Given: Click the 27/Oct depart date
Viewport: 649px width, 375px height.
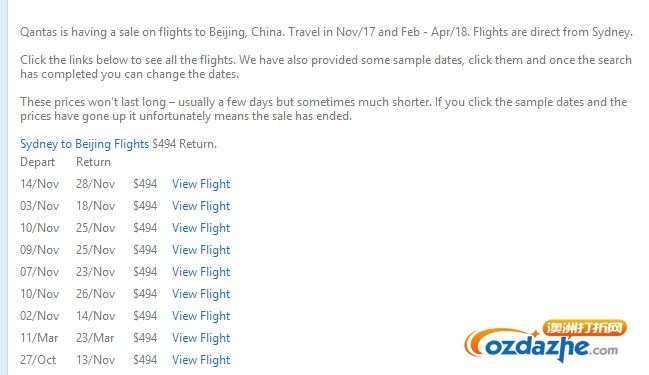Looking at the screenshot, I should click(x=38, y=360).
